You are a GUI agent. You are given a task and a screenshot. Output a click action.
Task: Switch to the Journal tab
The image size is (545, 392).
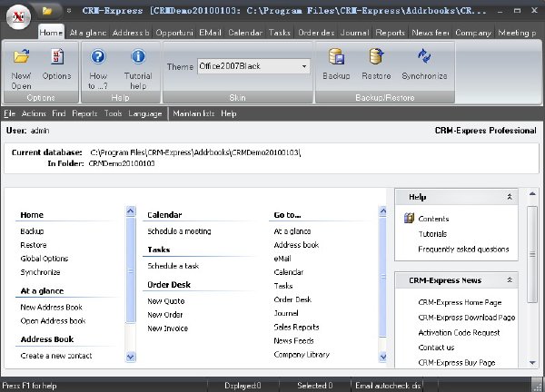click(354, 33)
